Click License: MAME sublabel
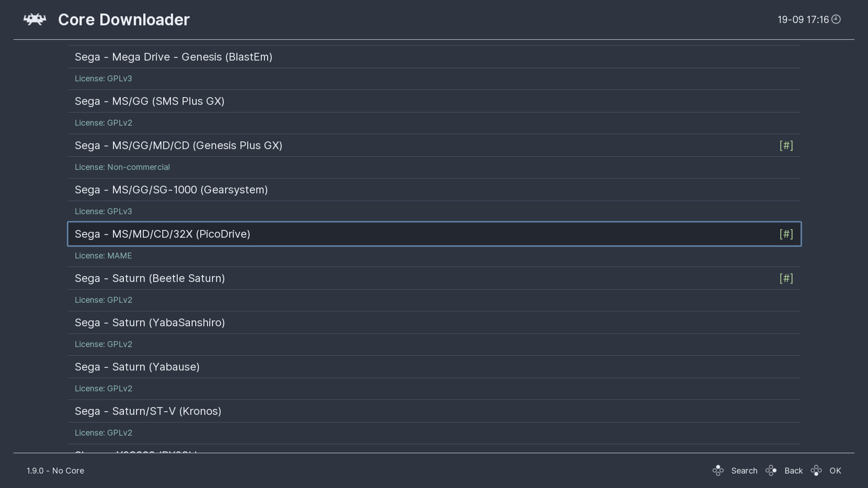Screen dimensions: 868x488 (x=103, y=256)
